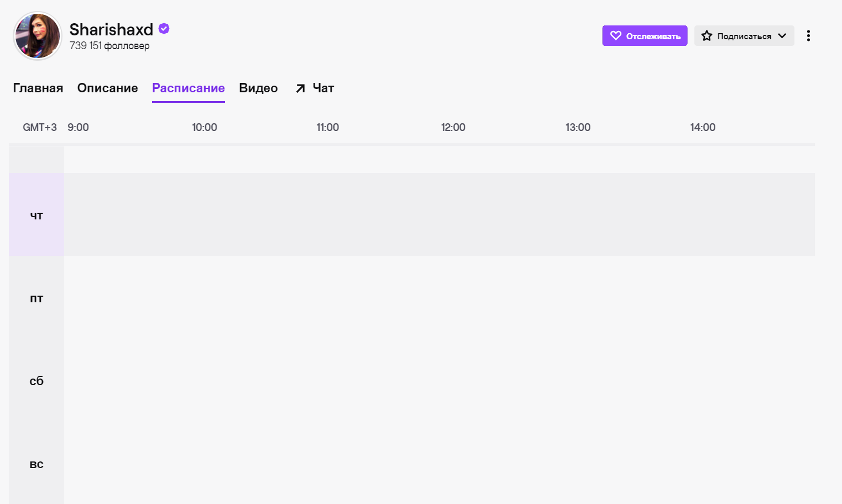Viewport: 842px width, 504px height.
Task: Click the 739 151 фолловер count
Action: coord(109,46)
